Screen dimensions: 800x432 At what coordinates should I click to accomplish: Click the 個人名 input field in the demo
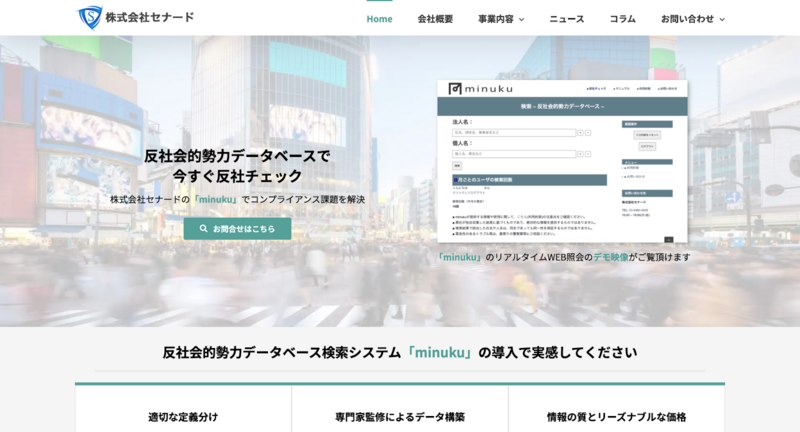pyautogui.click(x=514, y=154)
